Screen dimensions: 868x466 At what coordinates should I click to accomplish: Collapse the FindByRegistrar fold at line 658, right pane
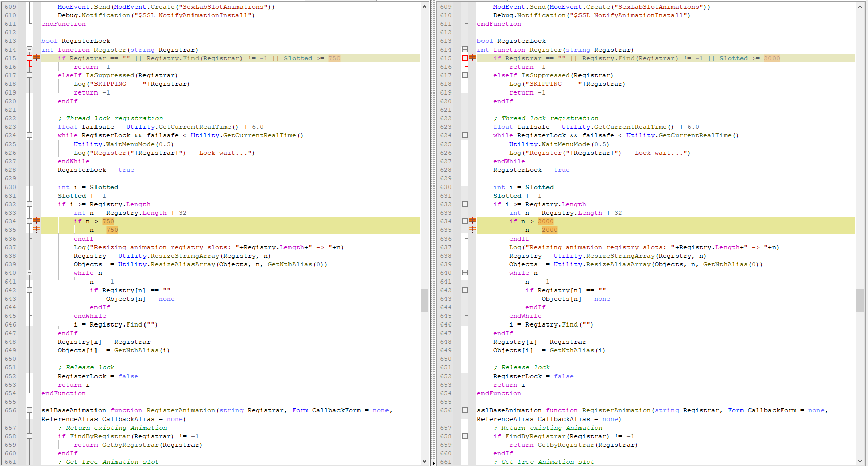(x=465, y=436)
